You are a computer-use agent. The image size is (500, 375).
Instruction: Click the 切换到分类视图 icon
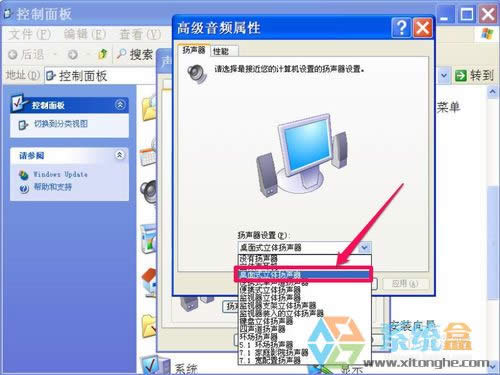[23, 125]
